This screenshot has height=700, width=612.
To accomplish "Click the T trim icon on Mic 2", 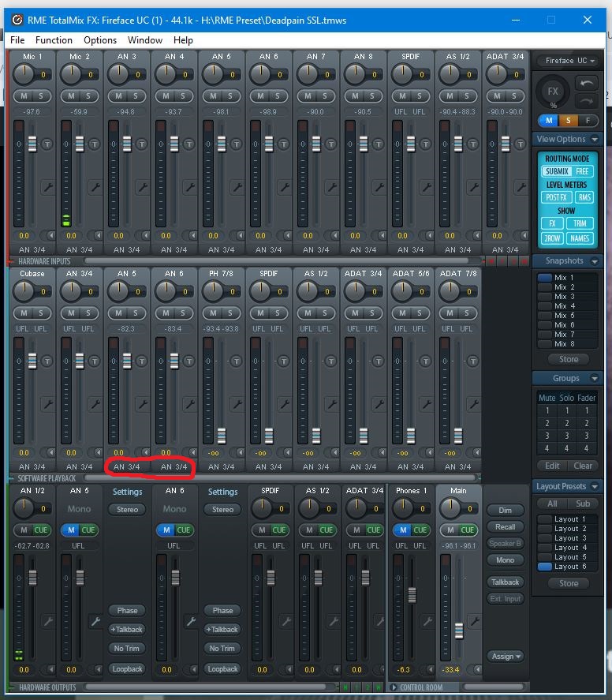I will pos(95,144).
